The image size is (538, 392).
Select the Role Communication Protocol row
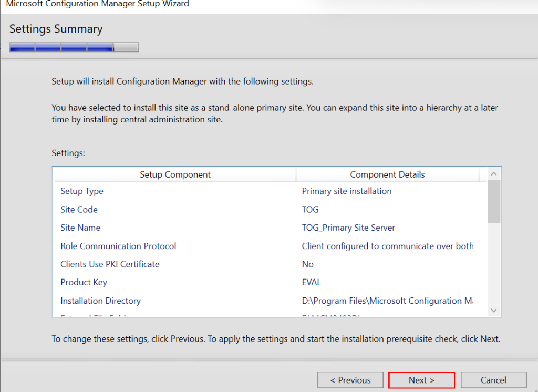click(x=118, y=246)
